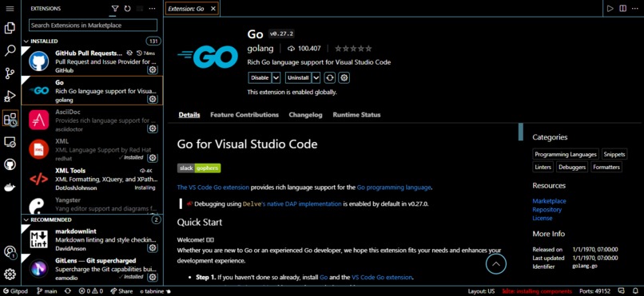Split the editor with the layout icon

(623, 9)
